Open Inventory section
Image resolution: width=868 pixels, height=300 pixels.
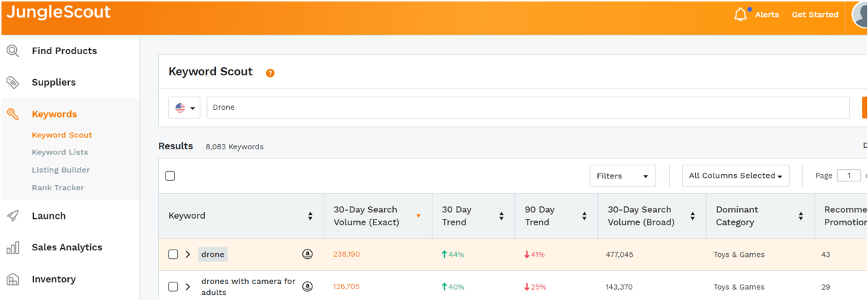coord(53,279)
